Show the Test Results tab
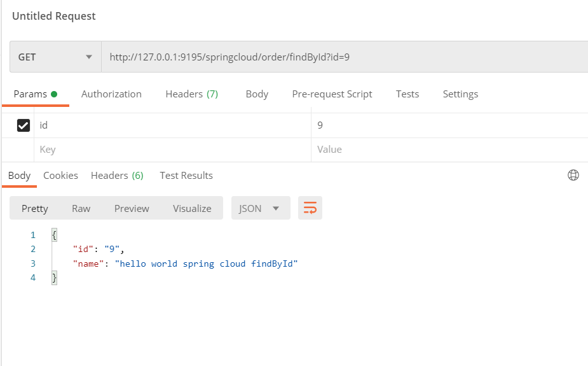Screen dimensions: 588x366 pyautogui.click(x=186, y=175)
